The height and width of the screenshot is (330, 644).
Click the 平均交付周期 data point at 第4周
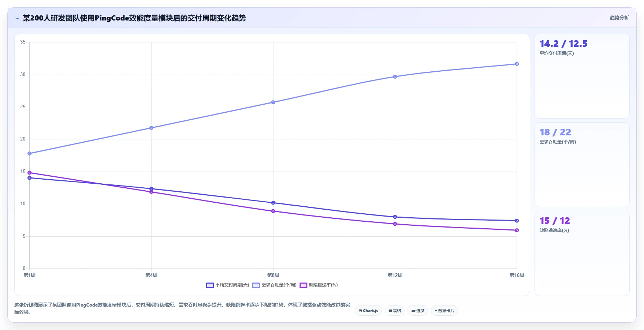pyautogui.click(x=151, y=189)
